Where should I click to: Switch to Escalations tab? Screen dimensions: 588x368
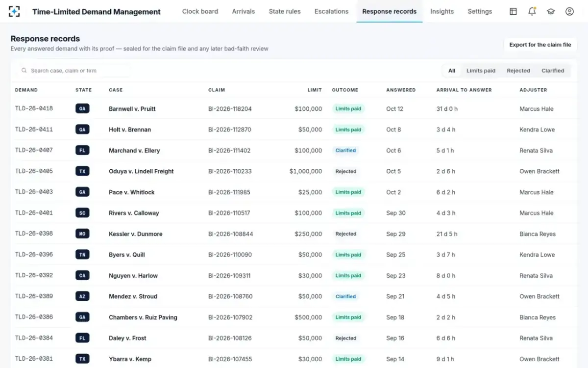pyautogui.click(x=332, y=11)
